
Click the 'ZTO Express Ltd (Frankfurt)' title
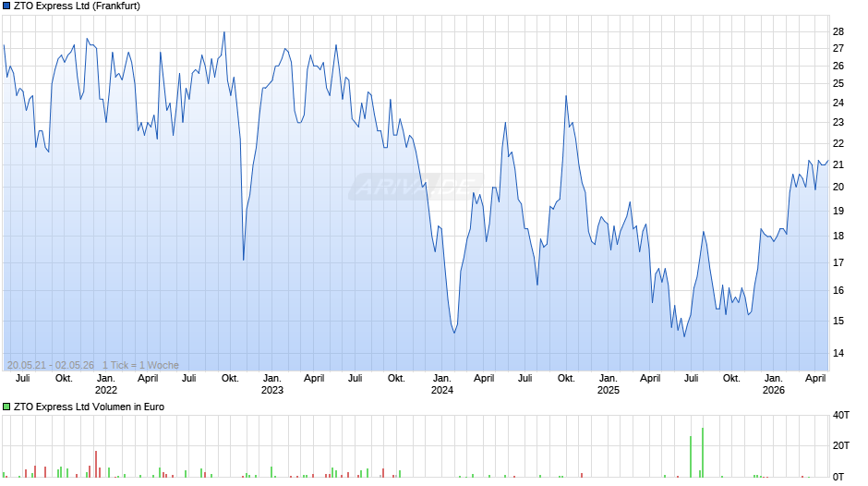click(77, 6)
